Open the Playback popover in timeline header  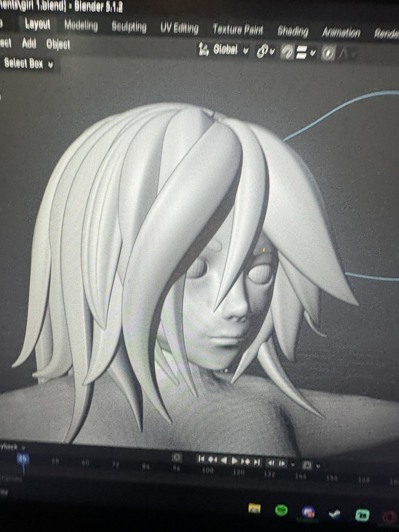coord(12,447)
